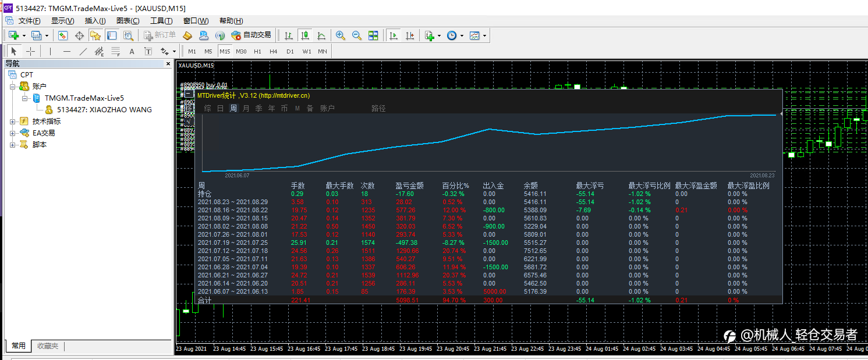This screenshot has height=360, width=868.
Task: Click the Periods clock icon
Action: 452,35
